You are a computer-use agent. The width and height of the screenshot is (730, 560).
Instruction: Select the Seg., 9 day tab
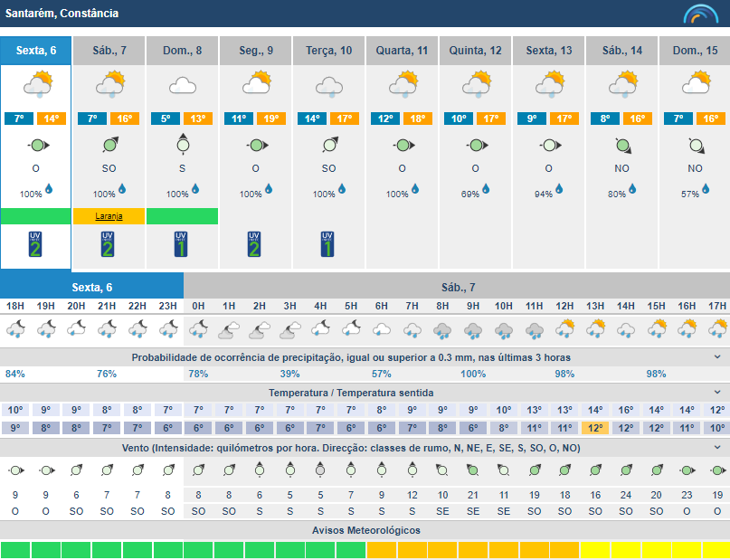pos(256,51)
